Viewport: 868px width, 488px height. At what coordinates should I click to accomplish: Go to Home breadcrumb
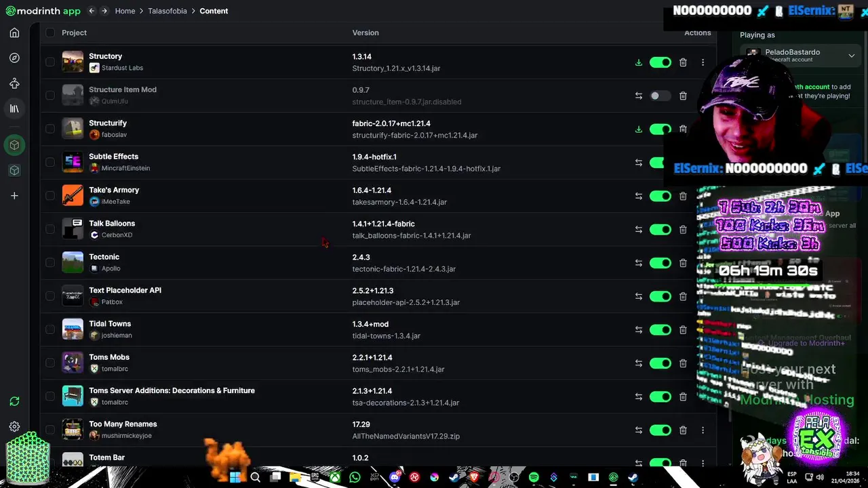[x=125, y=11]
